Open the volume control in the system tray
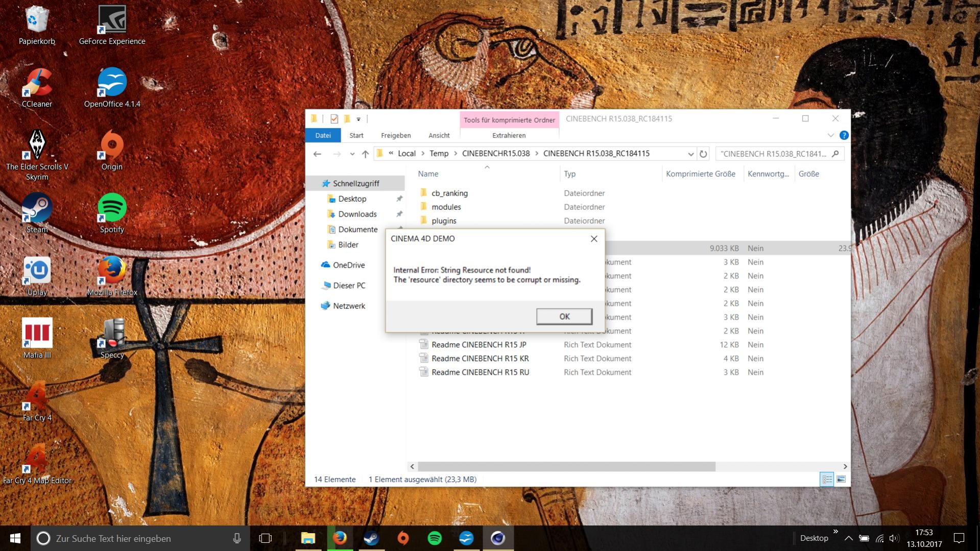980x551 pixels. click(x=894, y=538)
